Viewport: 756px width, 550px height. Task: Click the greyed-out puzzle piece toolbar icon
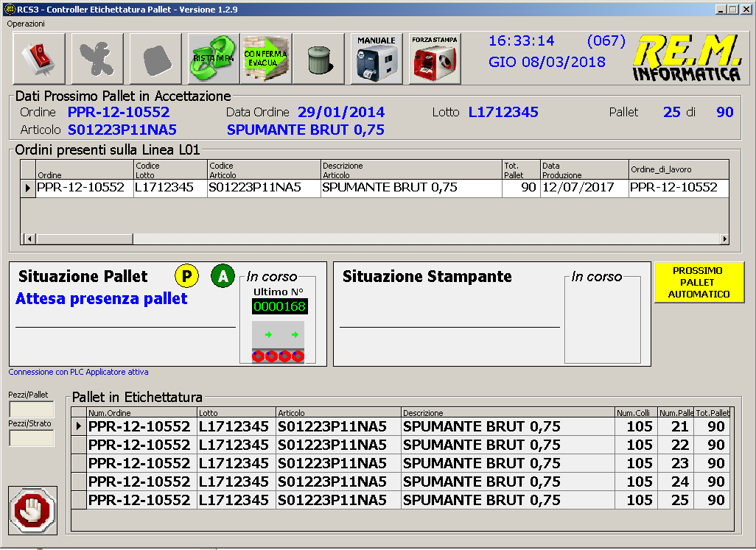pyautogui.click(x=97, y=59)
